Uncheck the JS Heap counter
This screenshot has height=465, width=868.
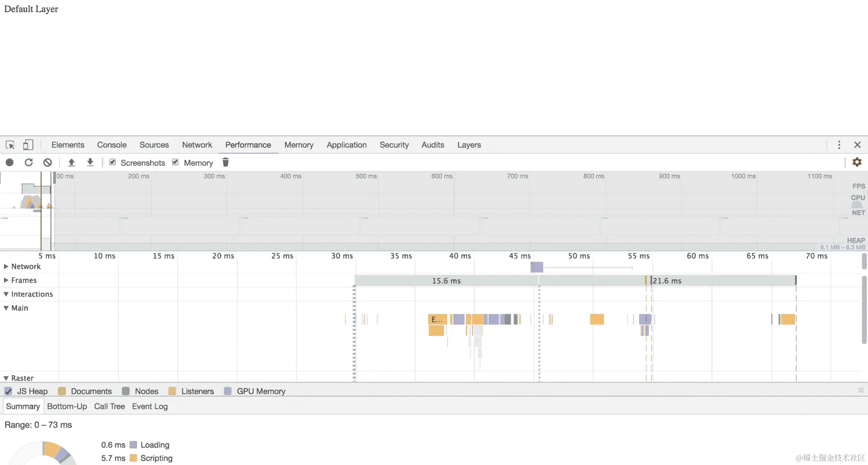(x=8, y=391)
